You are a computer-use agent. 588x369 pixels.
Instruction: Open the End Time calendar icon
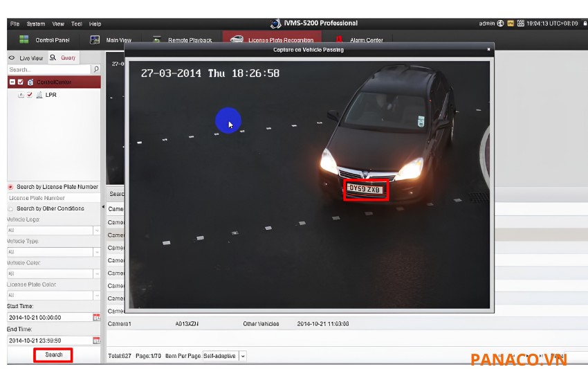click(96, 341)
